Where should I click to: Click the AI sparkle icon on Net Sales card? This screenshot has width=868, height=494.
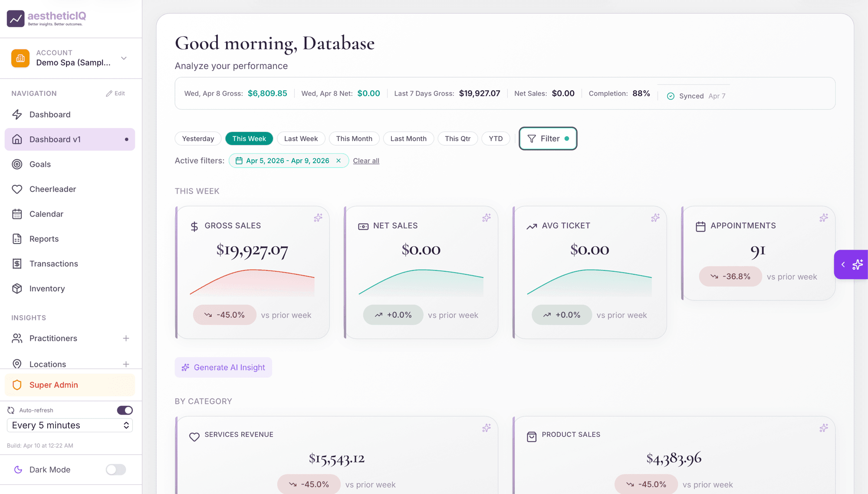click(x=487, y=218)
